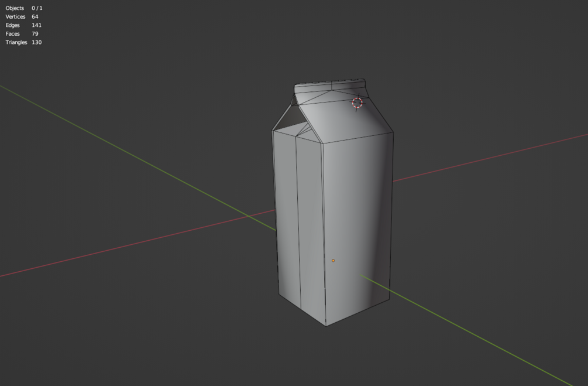
Task: Click the Vertices statistics label
Action: point(15,16)
